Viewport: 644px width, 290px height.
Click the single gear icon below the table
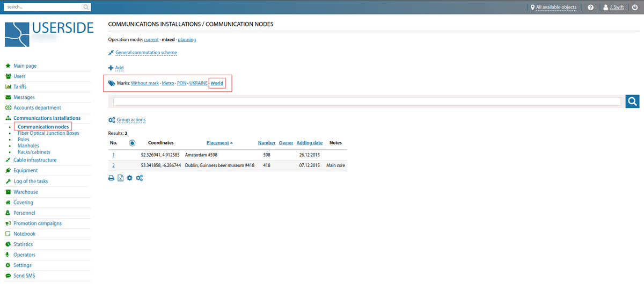tap(129, 178)
